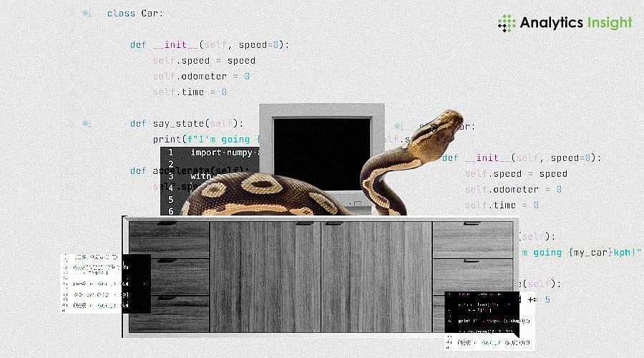Click the handle on the cabinet's top-left drawer

click(169, 224)
